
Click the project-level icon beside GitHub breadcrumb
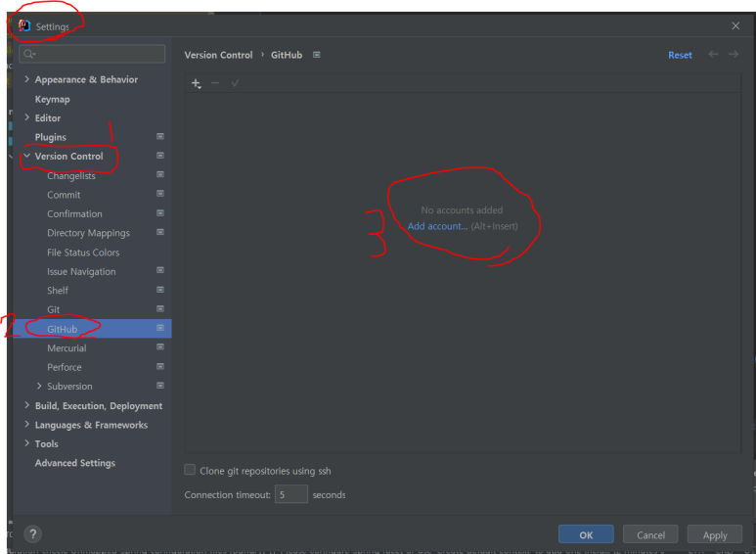pos(316,55)
